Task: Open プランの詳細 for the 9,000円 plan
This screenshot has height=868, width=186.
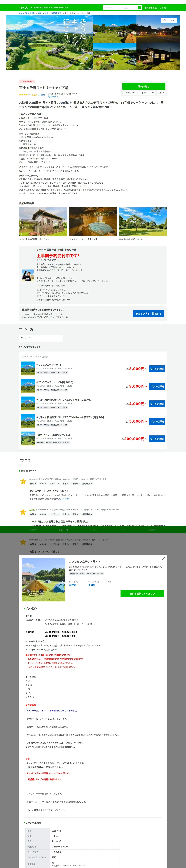Action: [157, 387]
